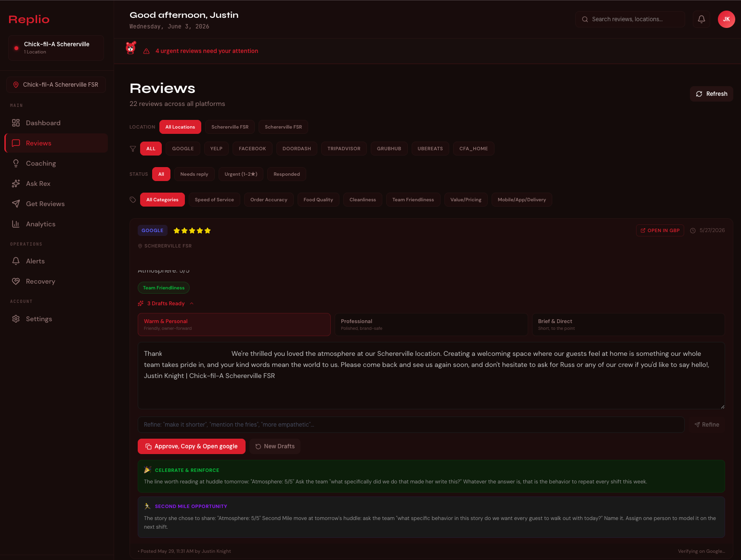Screen dimensions: 741x560
Task: Show Needs reply status
Action: (x=194, y=174)
